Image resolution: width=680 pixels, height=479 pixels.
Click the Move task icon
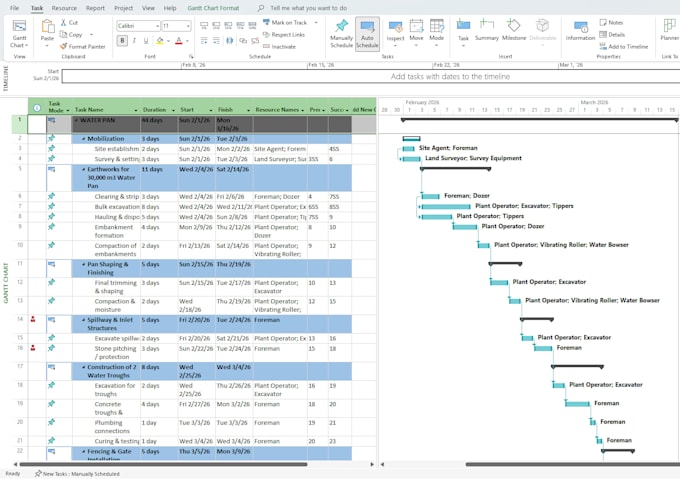[416, 26]
